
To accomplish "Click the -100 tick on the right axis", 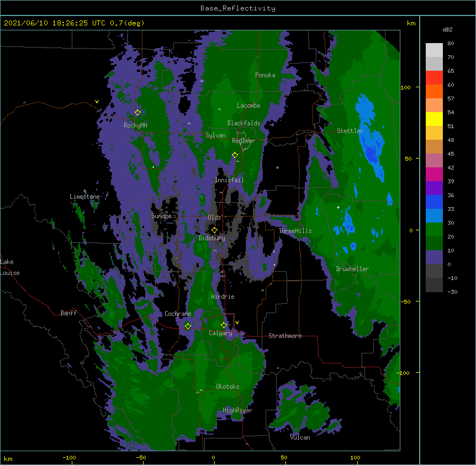I will click(404, 373).
